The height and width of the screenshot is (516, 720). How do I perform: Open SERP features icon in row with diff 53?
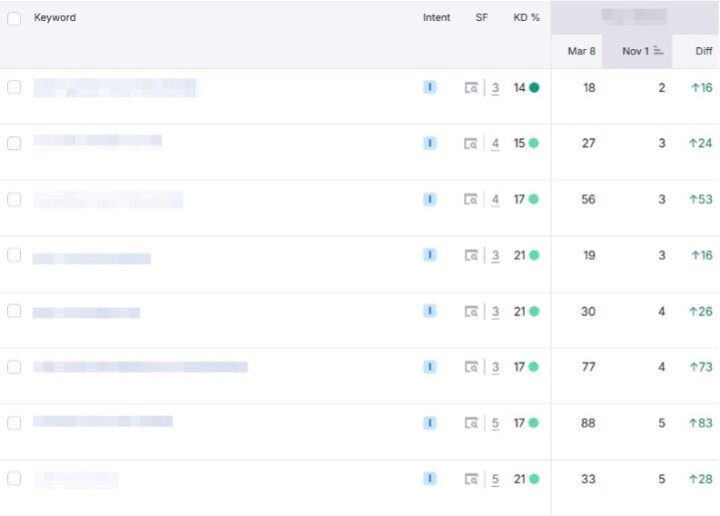(x=471, y=199)
